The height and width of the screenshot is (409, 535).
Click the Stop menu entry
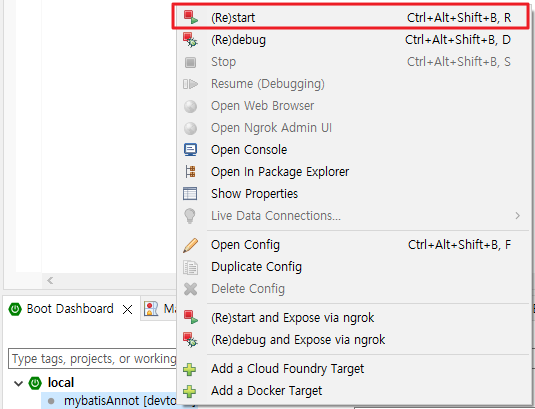[x=354, y=62]
